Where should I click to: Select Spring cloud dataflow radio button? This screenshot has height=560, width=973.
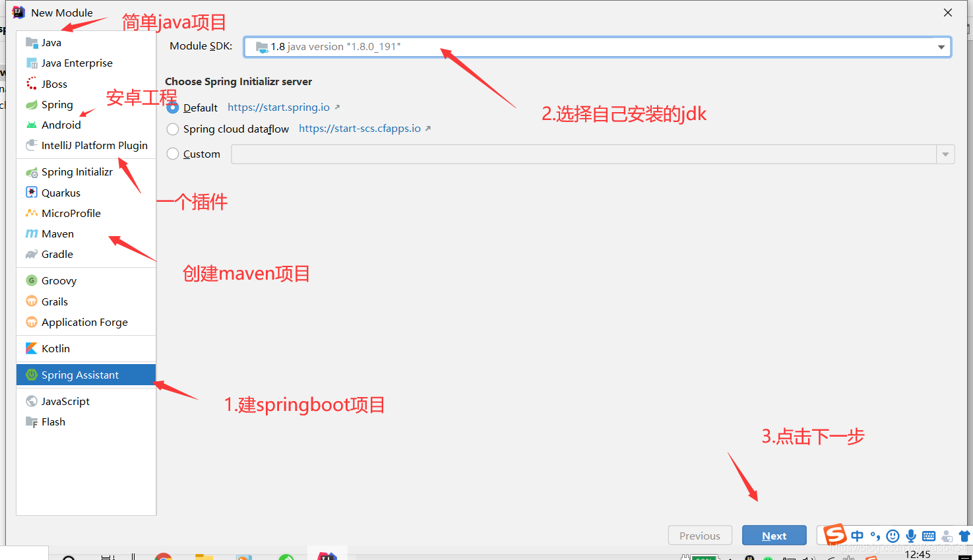[173, 129]
